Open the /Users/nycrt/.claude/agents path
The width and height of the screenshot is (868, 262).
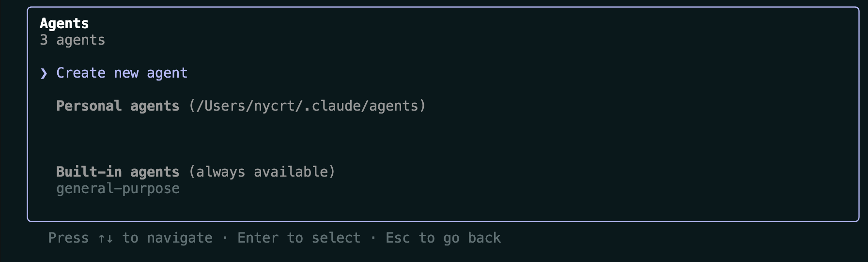[308, 106]
